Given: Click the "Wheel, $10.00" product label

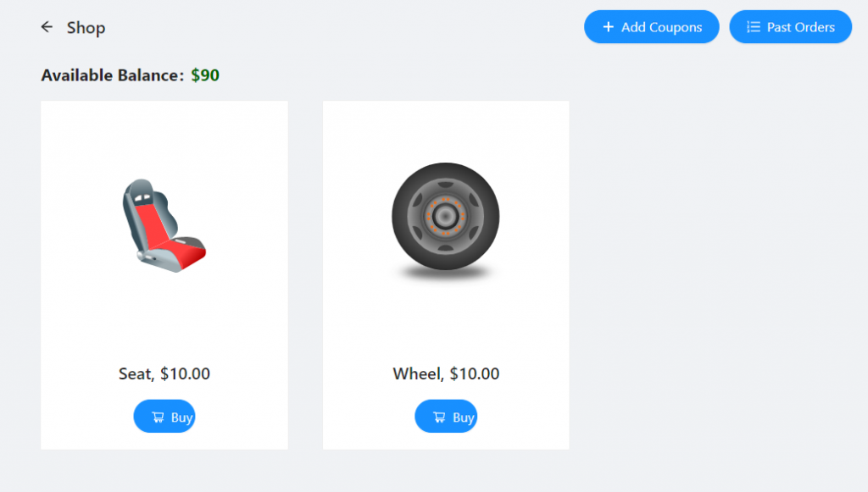Looking at the screenshot, I should 446,373.
